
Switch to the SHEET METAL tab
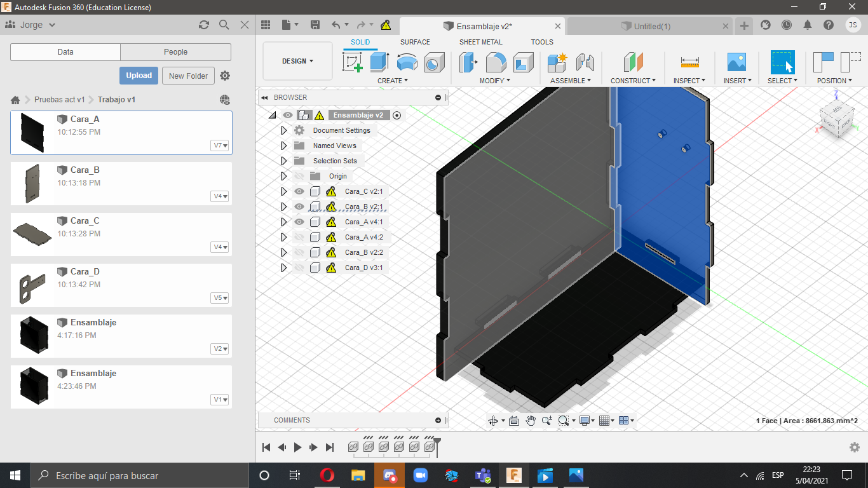[481, 42]
